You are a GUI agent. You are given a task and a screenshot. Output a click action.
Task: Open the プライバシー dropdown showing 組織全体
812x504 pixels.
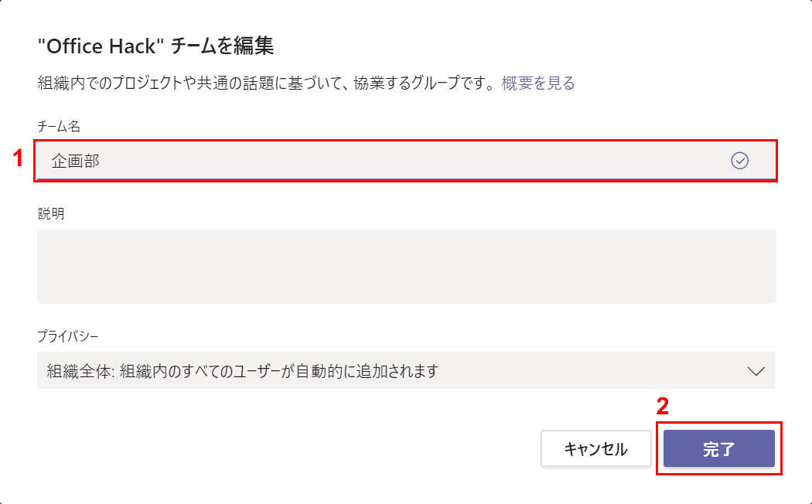click(x=406, y=370)
